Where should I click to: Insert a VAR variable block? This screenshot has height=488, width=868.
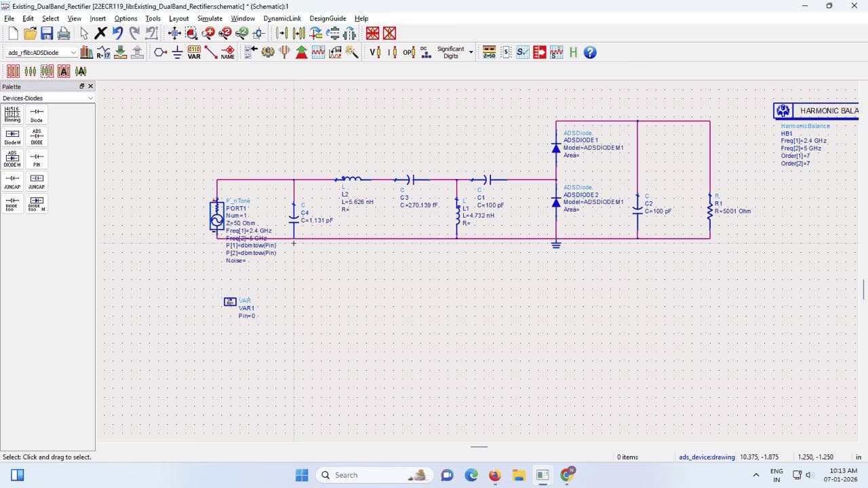[x=194, y=52]
